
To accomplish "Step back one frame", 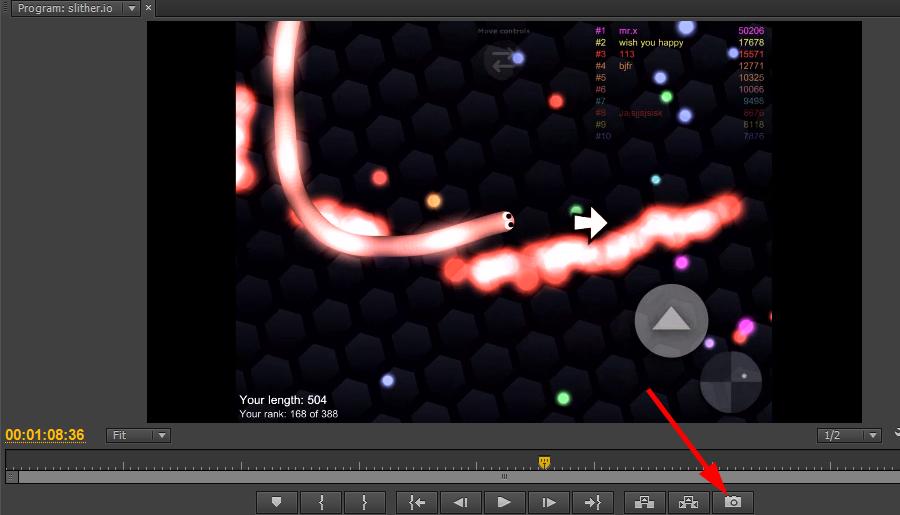I will tap(461, 503).
